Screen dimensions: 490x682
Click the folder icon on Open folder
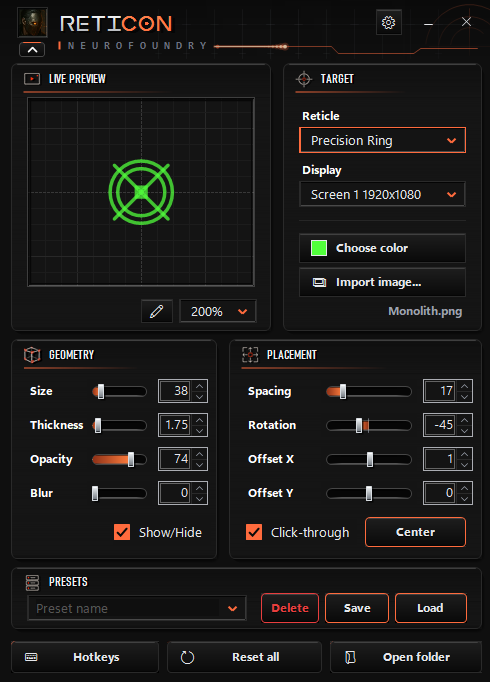pyautogui.click(x=350, y=657)
